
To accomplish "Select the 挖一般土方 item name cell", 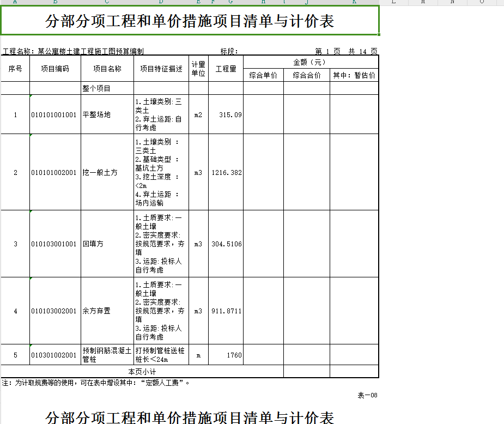I will tap(107, 172).
